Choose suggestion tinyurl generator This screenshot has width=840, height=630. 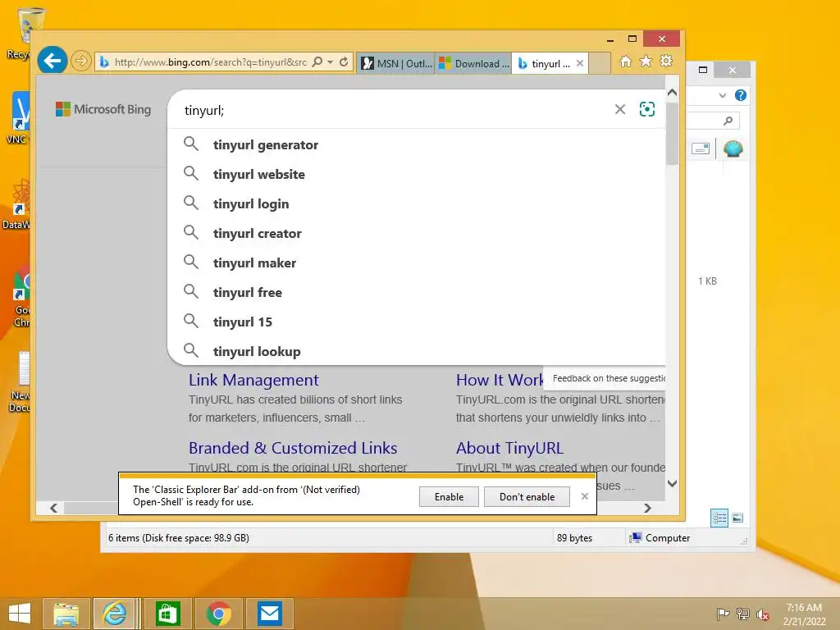416,144
